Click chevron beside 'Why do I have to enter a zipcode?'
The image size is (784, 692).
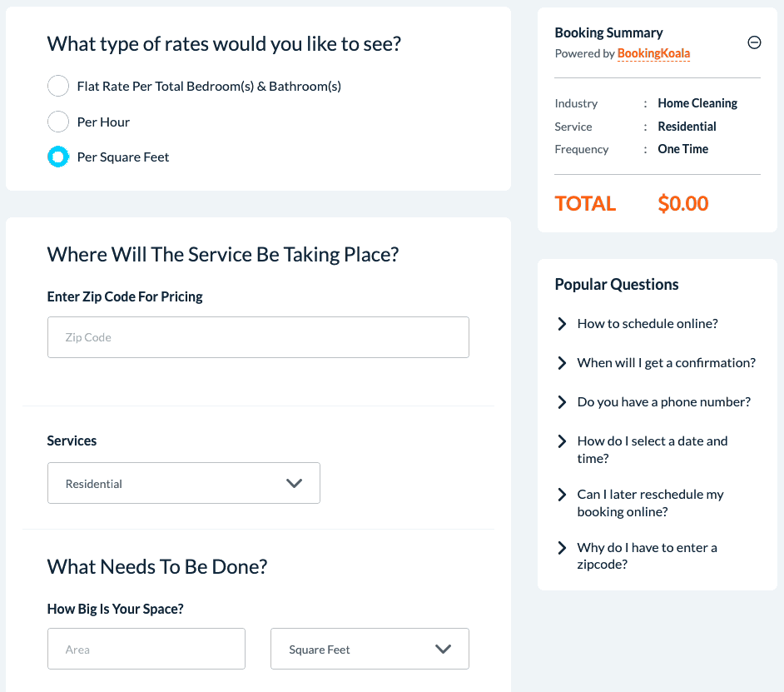563,548
